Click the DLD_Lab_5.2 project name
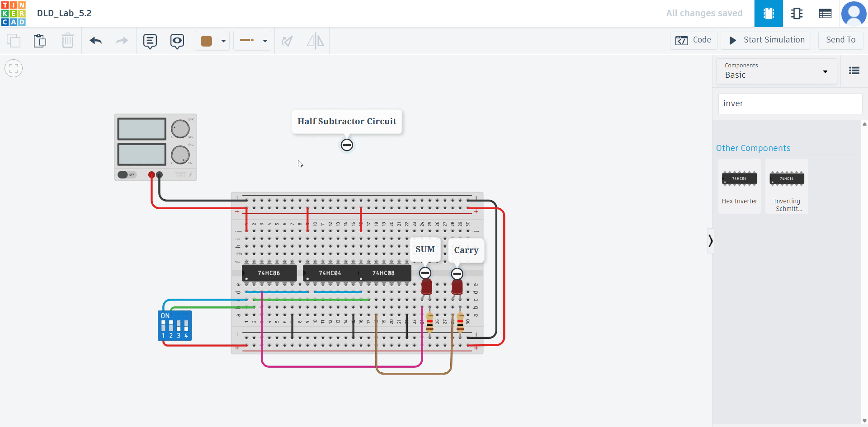Screen dimensions: 868x427 tap(64, 13)
